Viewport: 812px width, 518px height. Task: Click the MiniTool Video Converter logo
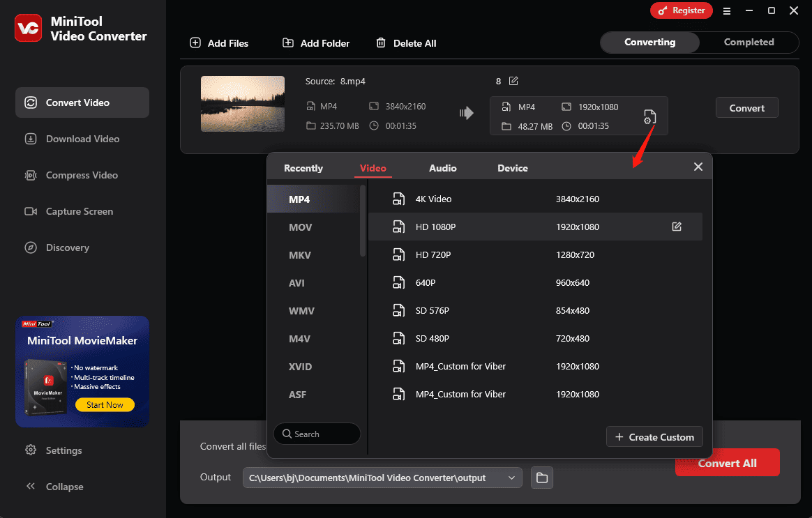[x=28, y=28]
